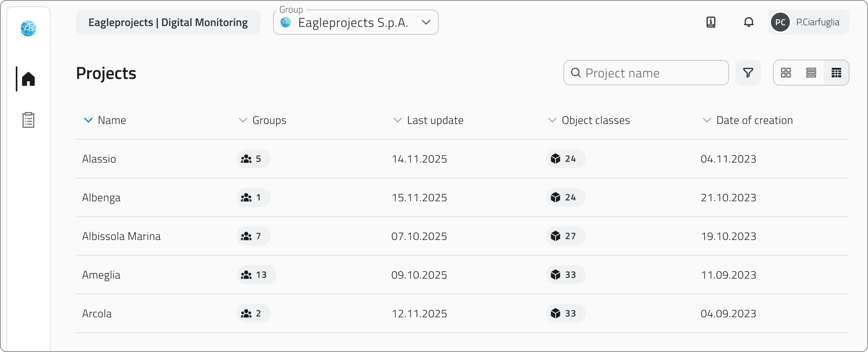Open the clipboard reports icon in sidebar
Screen dimensions: 868x352
(28, 120)
